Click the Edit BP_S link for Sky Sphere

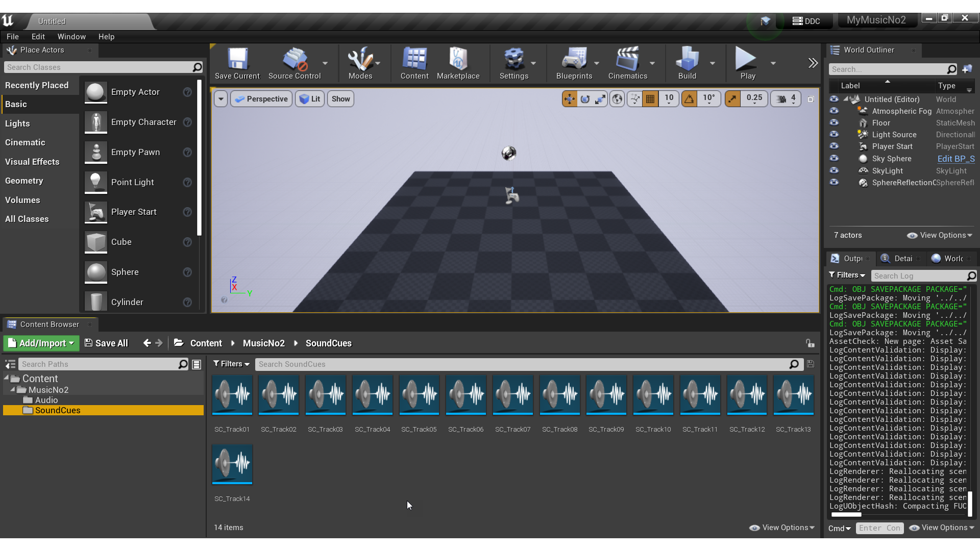point(955,159)
